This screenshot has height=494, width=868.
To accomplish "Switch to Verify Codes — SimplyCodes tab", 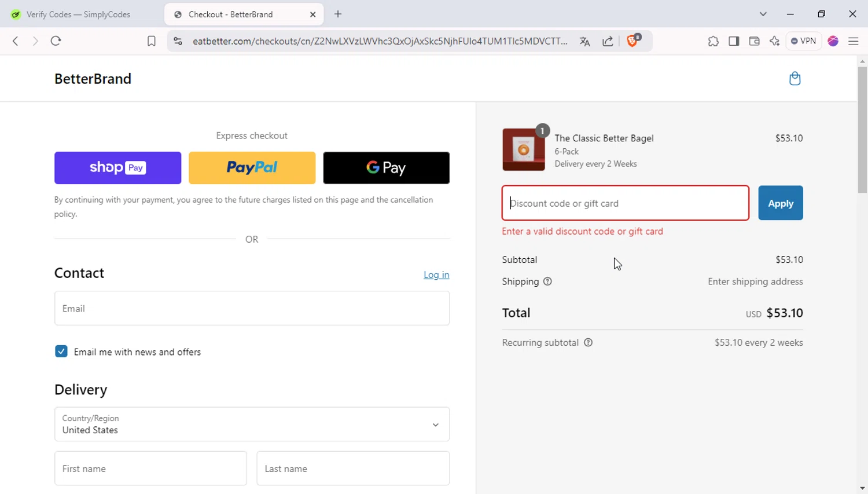I will 78,14.
